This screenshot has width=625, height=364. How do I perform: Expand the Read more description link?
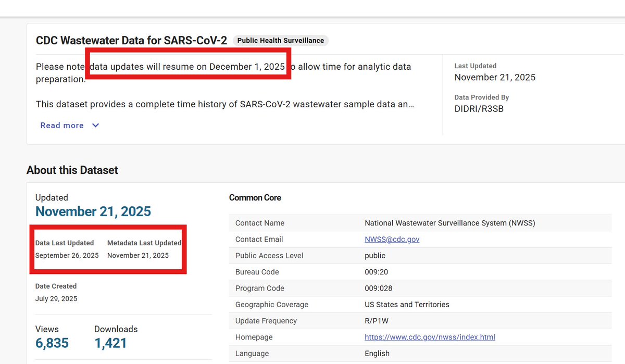[x=62, y=125]
